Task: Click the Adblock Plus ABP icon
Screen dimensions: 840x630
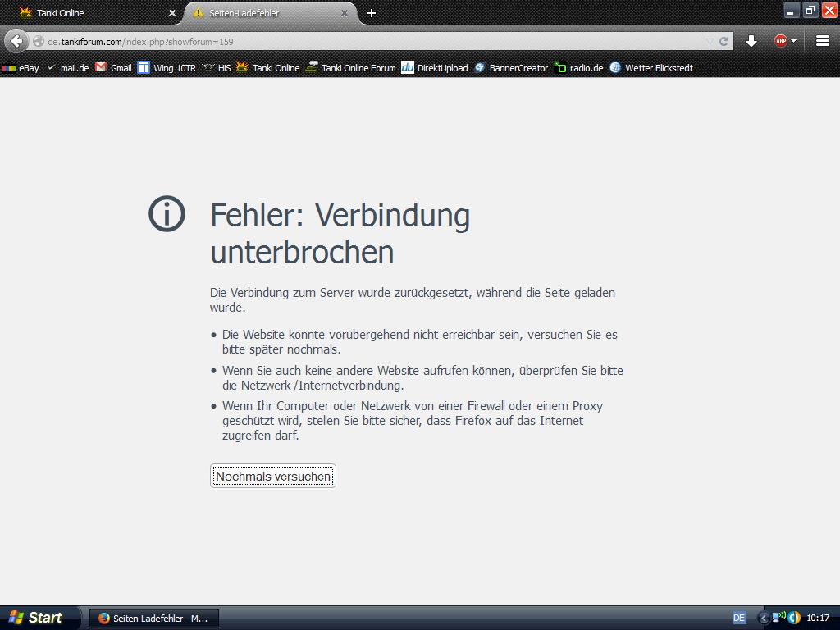Action: [780, 41]
